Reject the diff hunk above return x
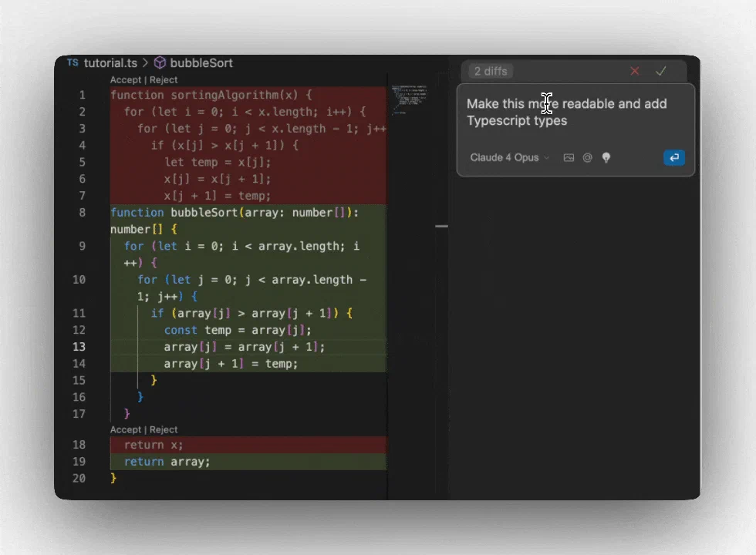This screenshot has height=555, width=756. [x=164, y=430]
